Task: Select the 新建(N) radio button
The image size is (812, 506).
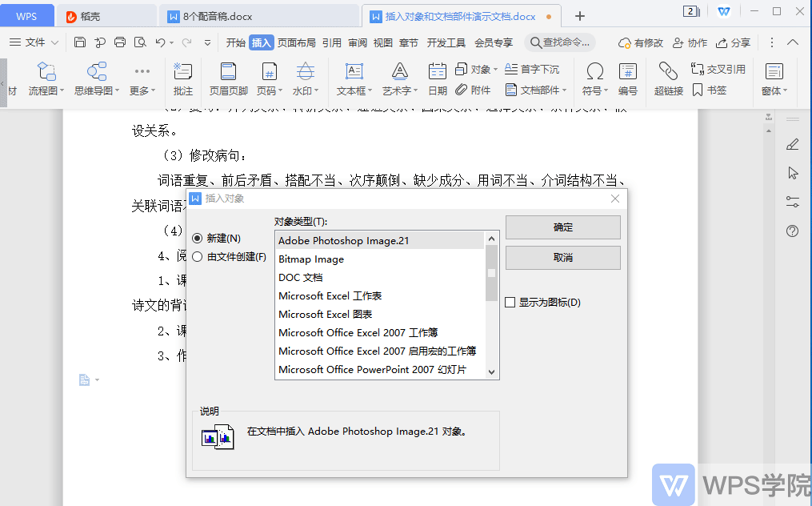Action: [x=197, y=239]
